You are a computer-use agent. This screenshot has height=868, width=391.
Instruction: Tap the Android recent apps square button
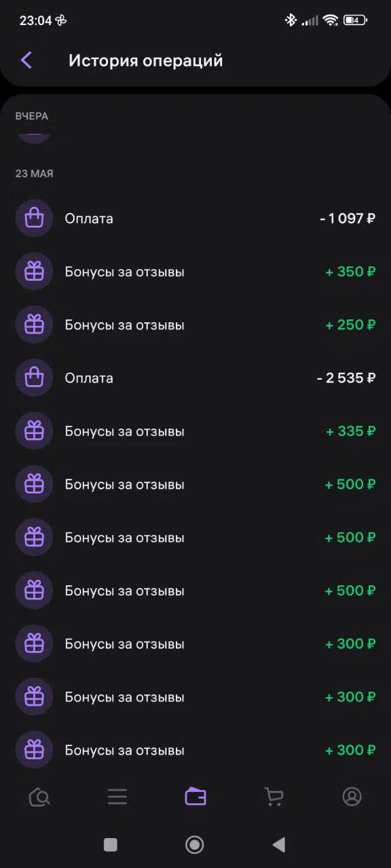click(111, 844)
